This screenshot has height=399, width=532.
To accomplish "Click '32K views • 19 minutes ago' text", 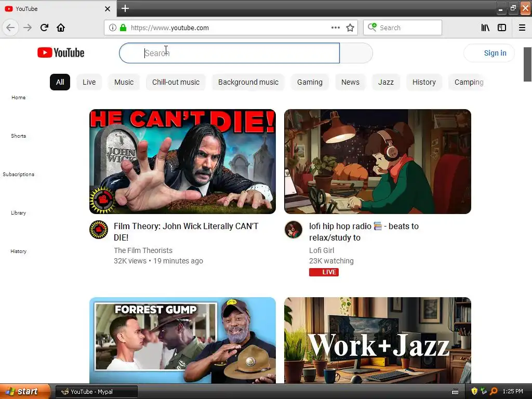I will [158, 261].
